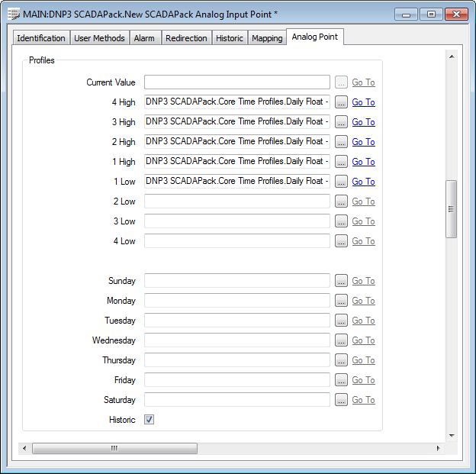Click the 3 Low profile field
Viewport: 476px width, 474px height.
(237, 221)
